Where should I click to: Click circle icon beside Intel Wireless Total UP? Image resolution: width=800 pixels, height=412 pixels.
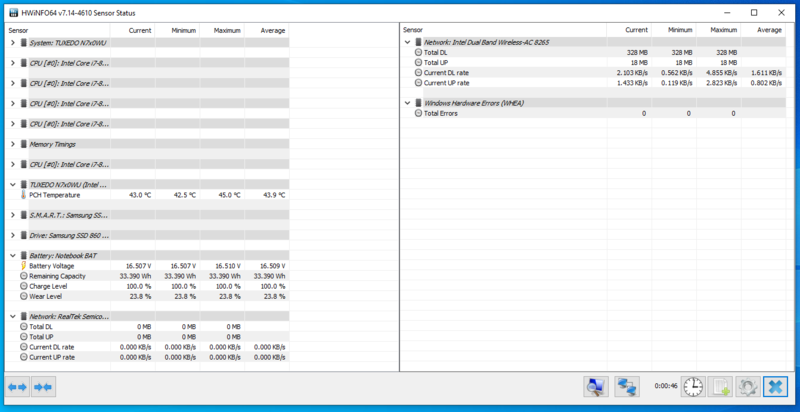(x=418, y=62)
